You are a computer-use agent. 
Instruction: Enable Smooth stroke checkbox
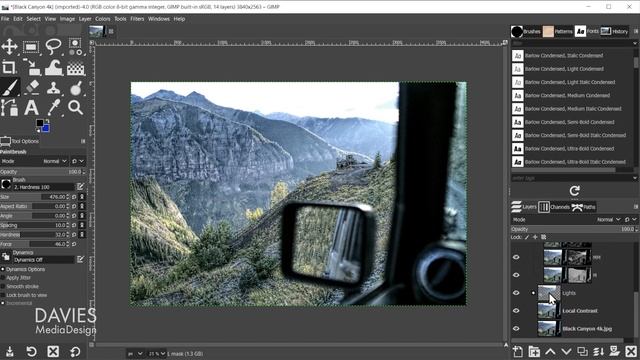(3, 286)
